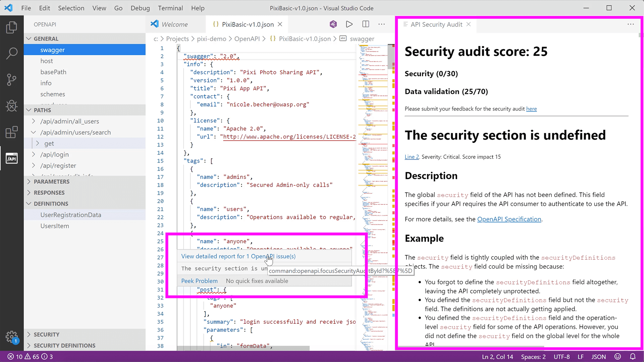Click the feedback smiley in status bar

pos(618,357)
